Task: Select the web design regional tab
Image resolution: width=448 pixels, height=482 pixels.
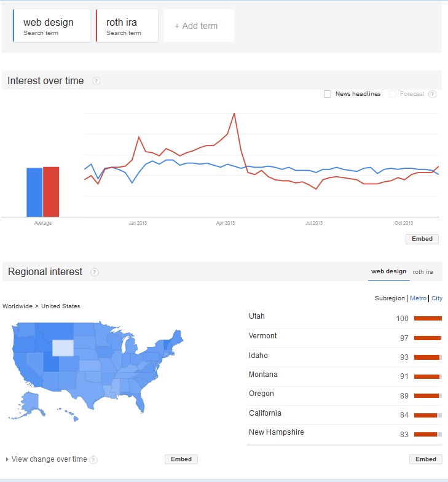Action: 388,271
